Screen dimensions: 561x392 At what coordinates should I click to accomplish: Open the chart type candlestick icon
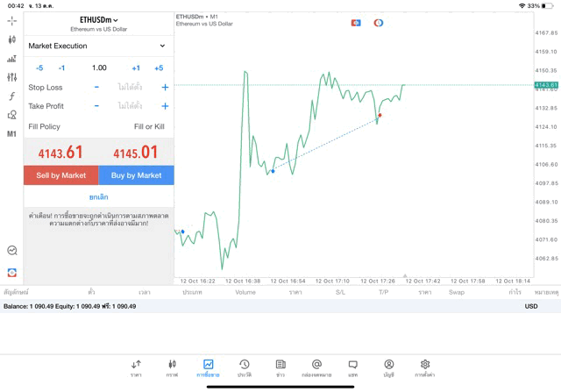pyautogui.click(x=11, y=39)
